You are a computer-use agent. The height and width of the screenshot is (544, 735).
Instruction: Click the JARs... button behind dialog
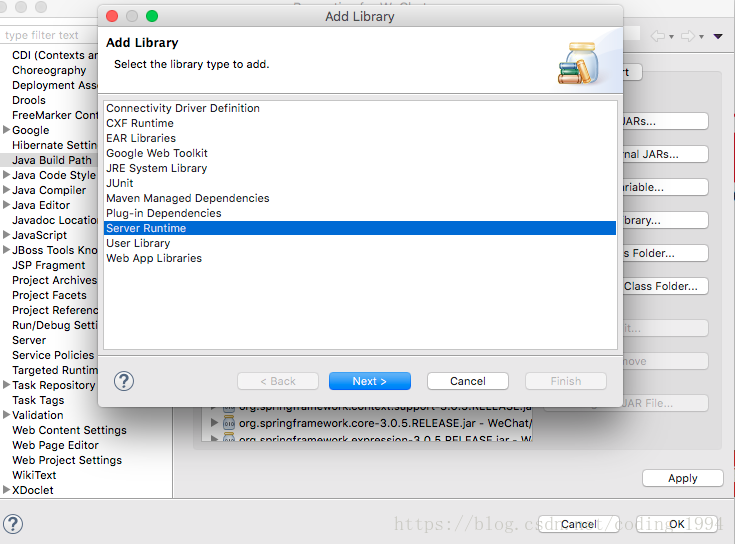pos(665,121)
